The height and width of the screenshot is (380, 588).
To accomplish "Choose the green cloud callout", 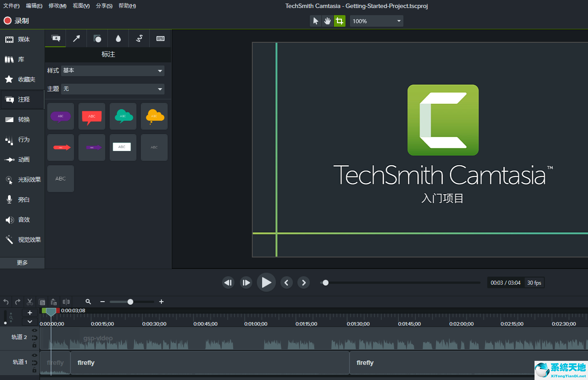I will [x=123, y=116].
